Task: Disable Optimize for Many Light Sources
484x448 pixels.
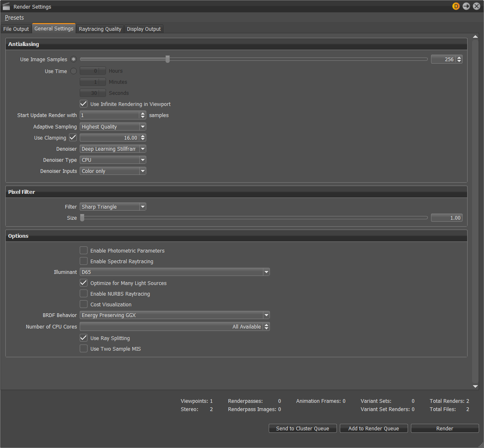Action: pyautogui.click(x=83, y=283)
